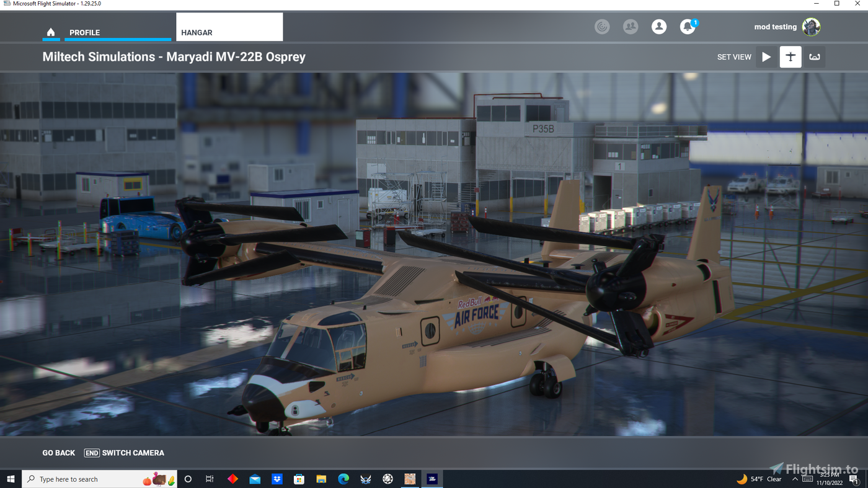
Task: Open File Explorer from the taskbar
Action: click(x=321, y=478)
